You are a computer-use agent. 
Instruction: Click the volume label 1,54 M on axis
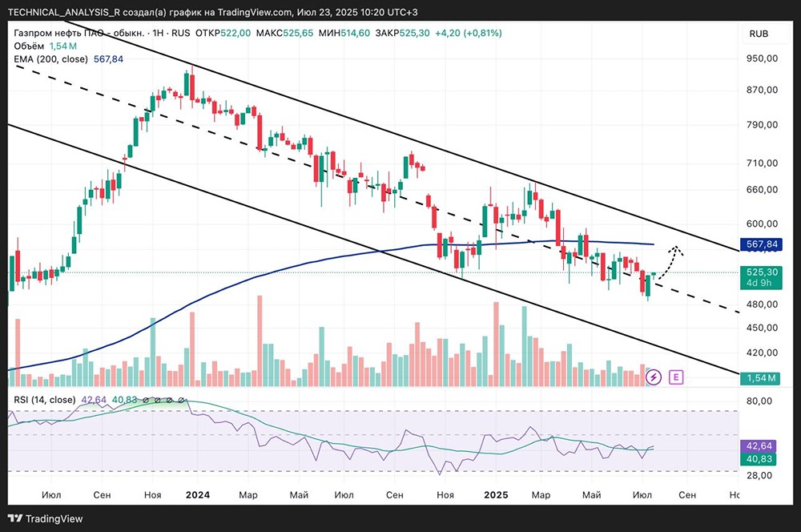(x=761, y=378)
